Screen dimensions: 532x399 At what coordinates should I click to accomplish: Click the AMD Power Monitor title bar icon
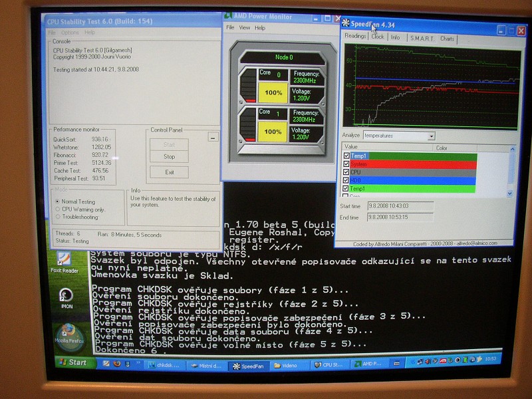(x=228, y=15)
